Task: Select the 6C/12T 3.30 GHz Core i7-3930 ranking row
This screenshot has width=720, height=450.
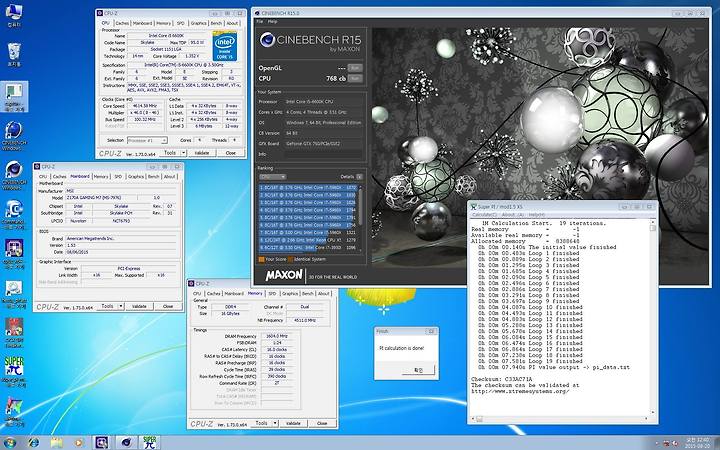Action: [x=308, y=248]
